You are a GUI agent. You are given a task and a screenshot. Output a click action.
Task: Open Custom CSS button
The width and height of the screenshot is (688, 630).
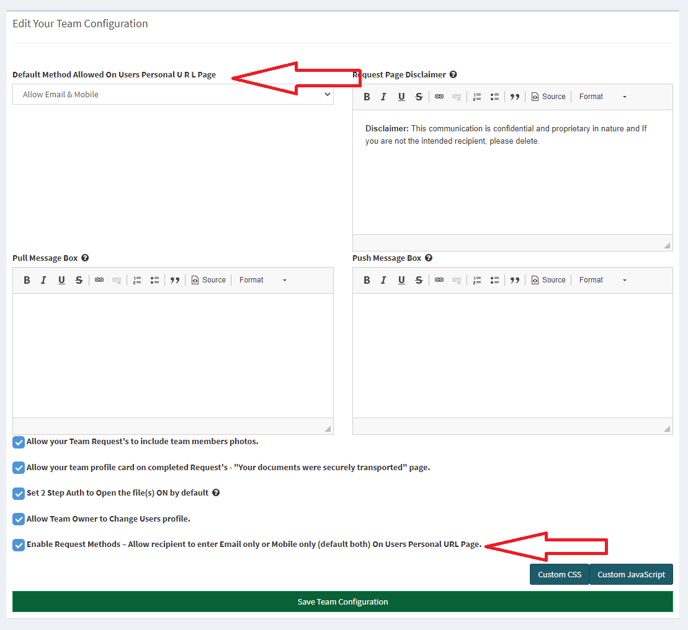pyautogui.click(x=559, y=574)
